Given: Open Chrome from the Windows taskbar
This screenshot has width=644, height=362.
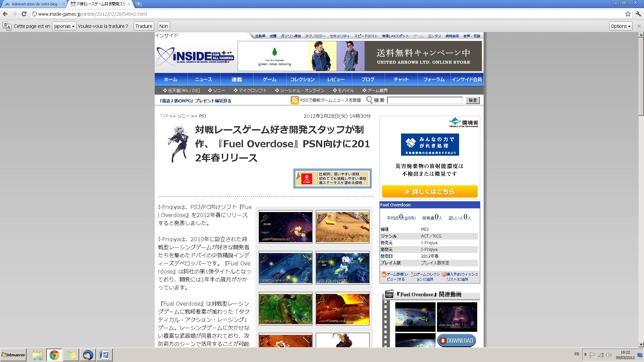Looking at the screenshot, I should [x=54, y=355].
